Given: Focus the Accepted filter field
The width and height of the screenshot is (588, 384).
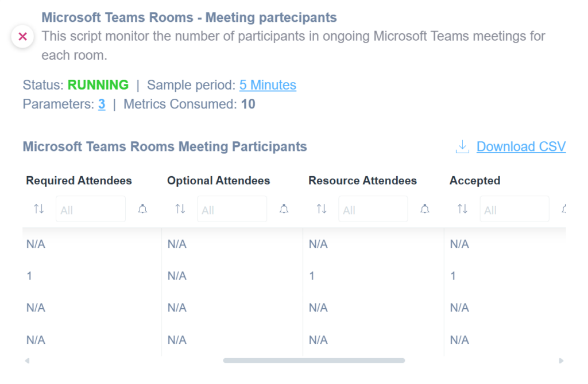Looking at the screenshot, I should click(x=514, y=209).
